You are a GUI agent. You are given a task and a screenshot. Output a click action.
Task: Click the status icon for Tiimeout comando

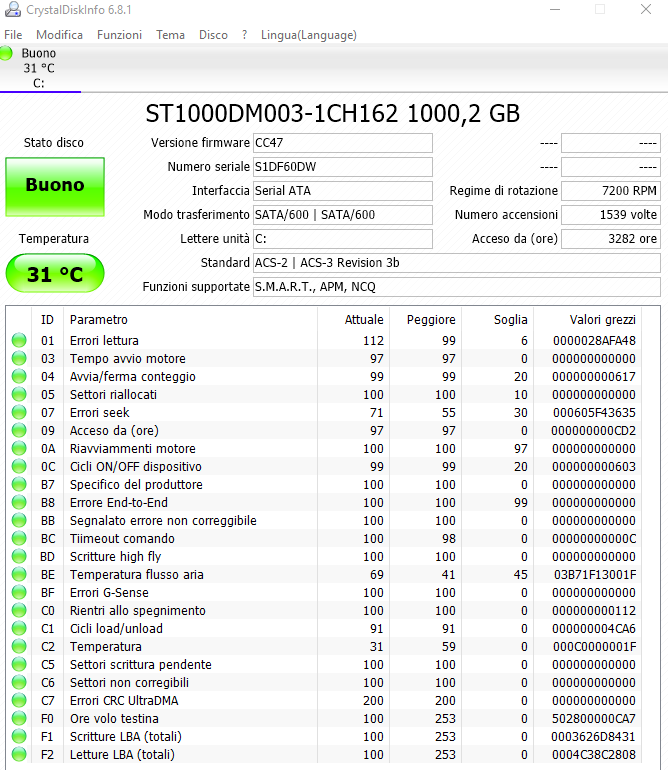19,539
